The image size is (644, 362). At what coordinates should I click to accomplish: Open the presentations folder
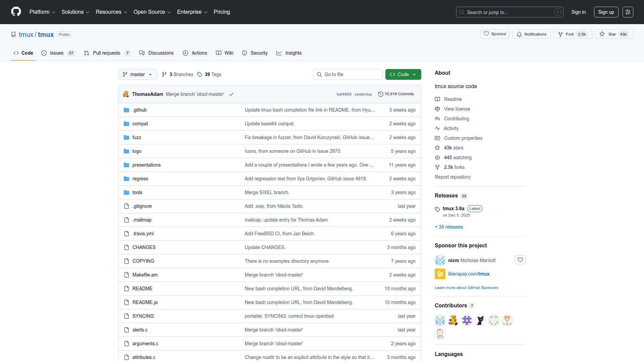coord(146,165)
